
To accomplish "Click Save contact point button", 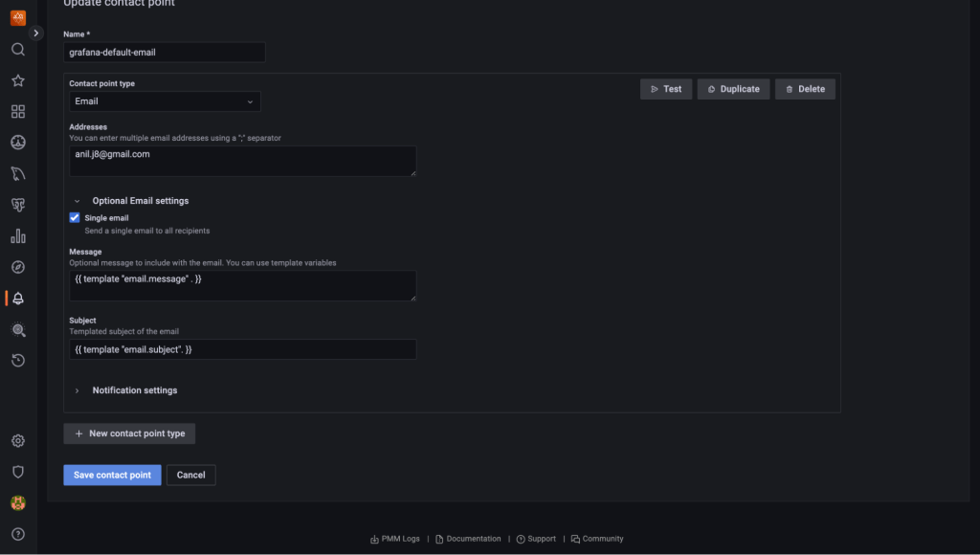I will pos(112,476).
